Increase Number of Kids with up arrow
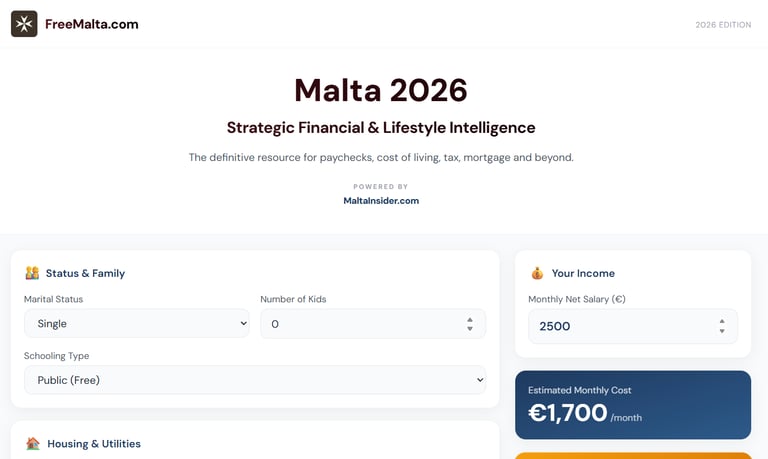768x459 pixels. coord(470,320)
